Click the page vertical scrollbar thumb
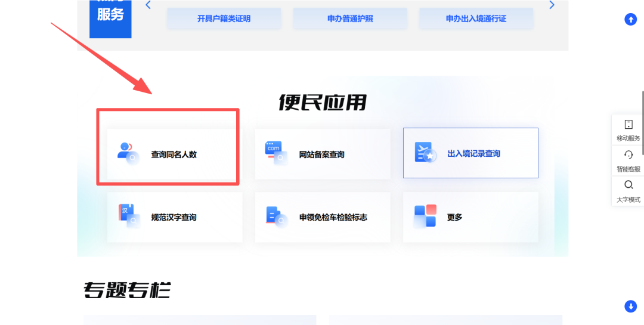This screenshot has width=644, height=325. (x=643, y=123)
